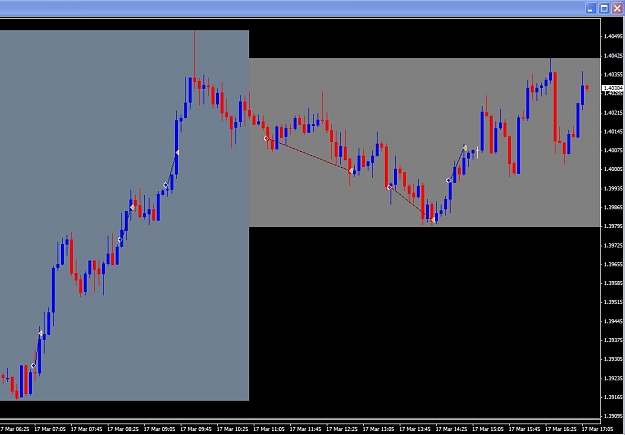Viewport: 625px width, 435px height.
Task: Click time label 17 Mar 07:05
Action: pos(50,429)
